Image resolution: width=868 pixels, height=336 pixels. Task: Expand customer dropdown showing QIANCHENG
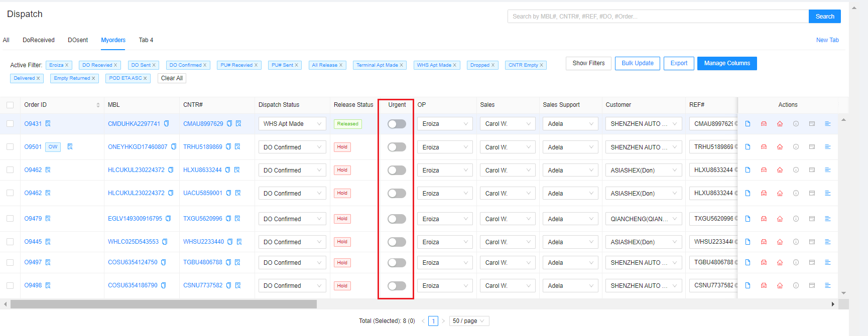point(643,219)
